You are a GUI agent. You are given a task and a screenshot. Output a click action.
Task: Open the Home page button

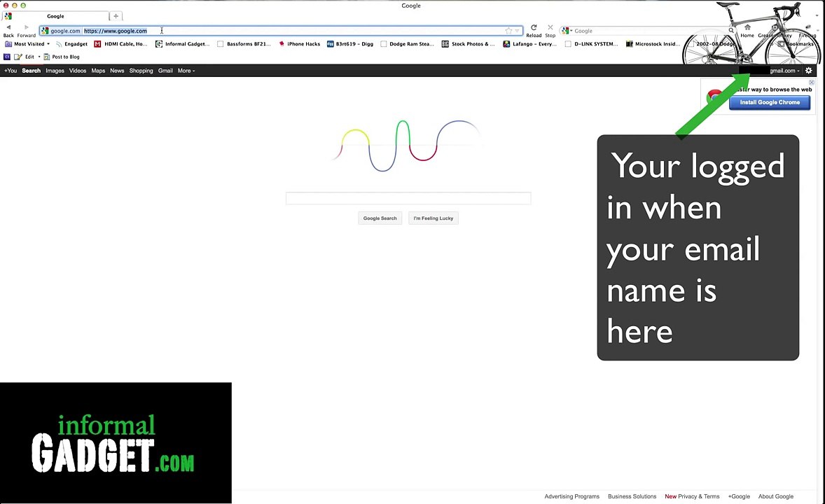tap(747, 27)
